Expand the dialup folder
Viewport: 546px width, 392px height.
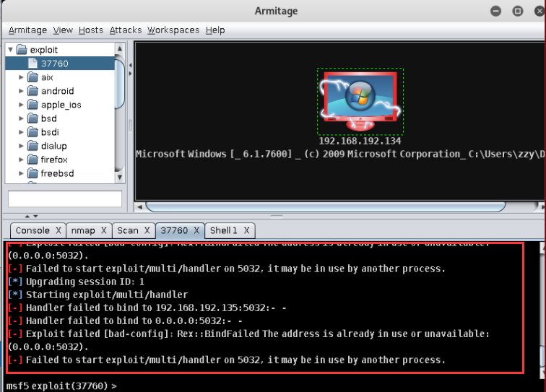[21, 146]
